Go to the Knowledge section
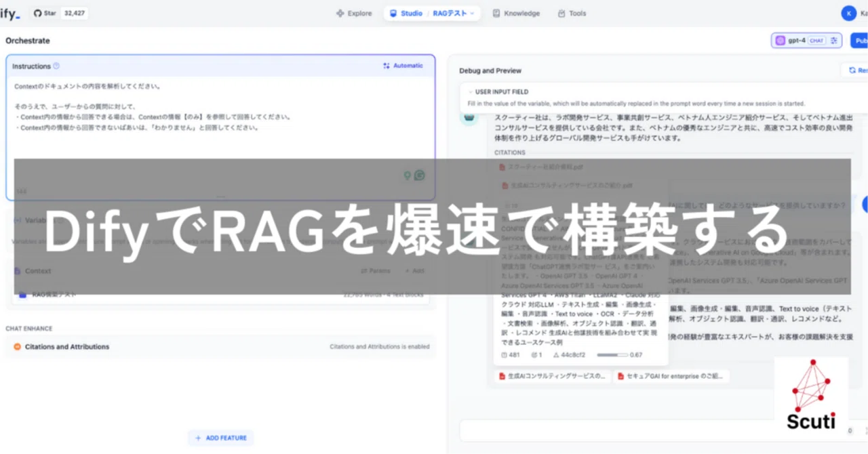Screen dimensions: 868x454 tap(516, 13)
